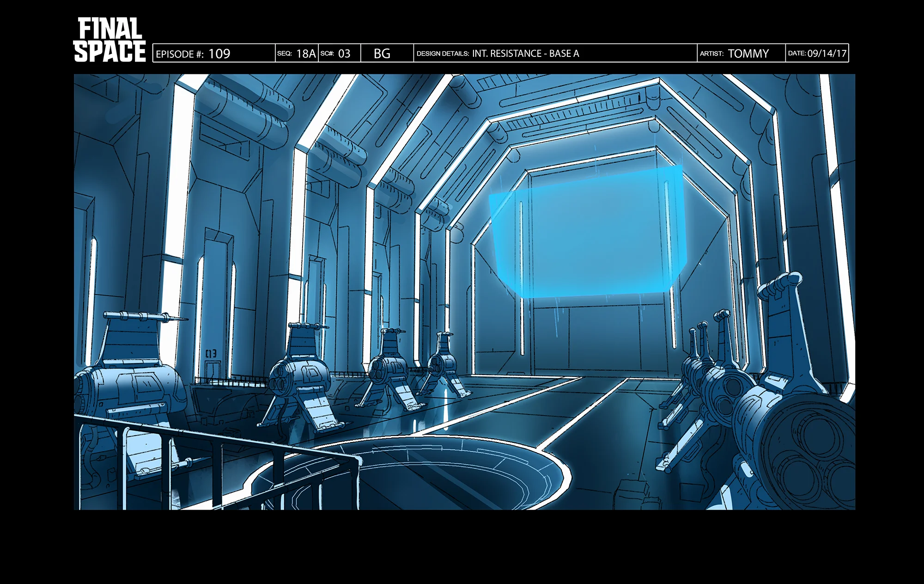
Task: Select the sequence value 18A
Action: coord(306,54)
